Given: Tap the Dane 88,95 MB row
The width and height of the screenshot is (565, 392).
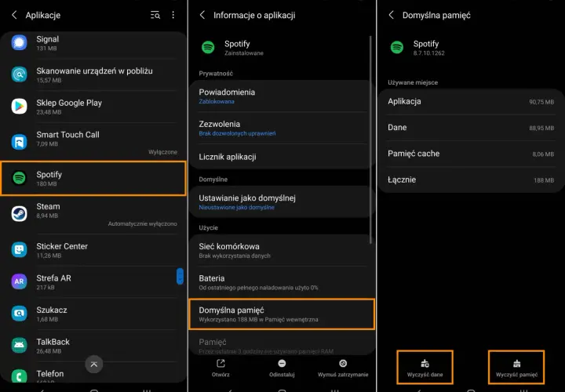Looking at the screenshot, I should (x=471, y=128).
